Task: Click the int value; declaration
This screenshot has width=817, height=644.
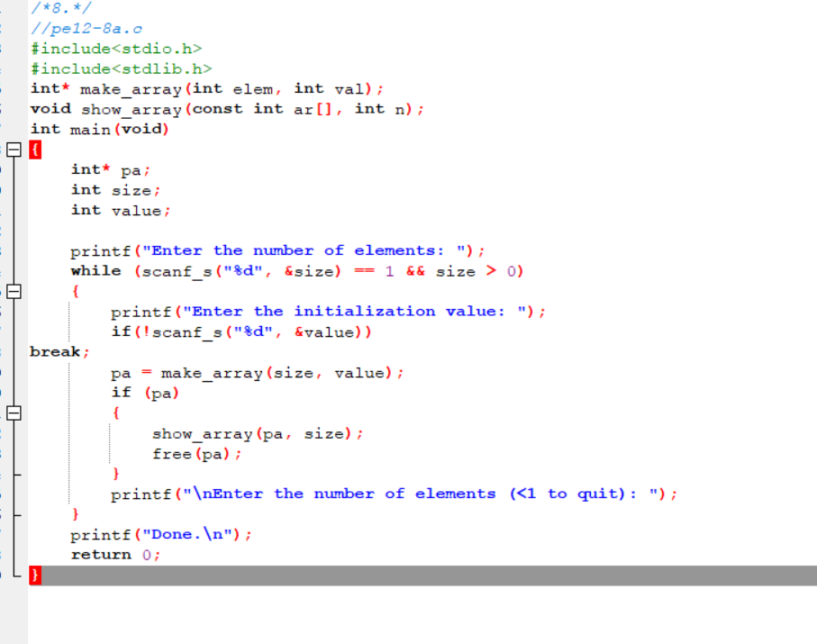Action: coord(121,211)
